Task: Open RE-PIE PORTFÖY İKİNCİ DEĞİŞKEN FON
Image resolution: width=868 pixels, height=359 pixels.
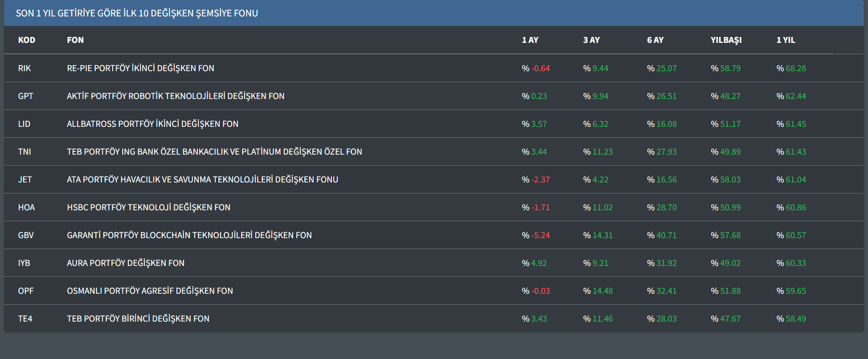Action: [140, 68]
